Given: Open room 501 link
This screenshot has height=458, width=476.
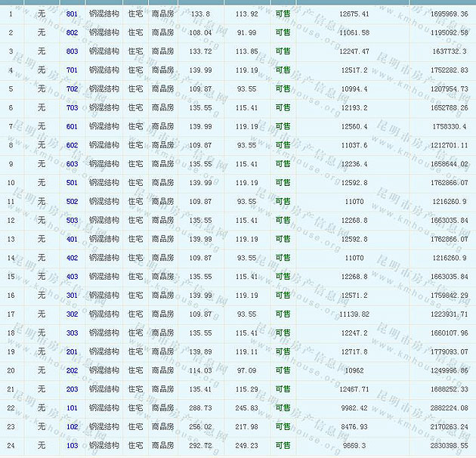Looking at the screenshot, I should [72, 183].
